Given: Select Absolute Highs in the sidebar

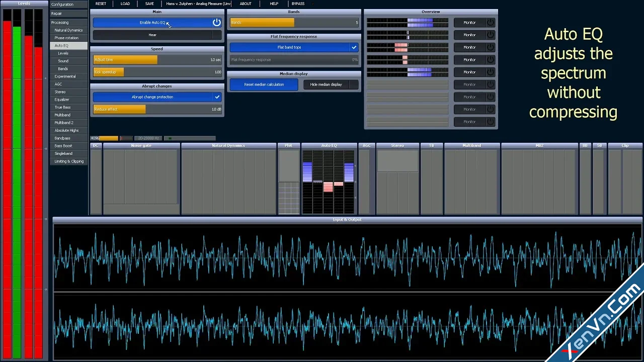Looking at the screenshot, I should point(68,131).
